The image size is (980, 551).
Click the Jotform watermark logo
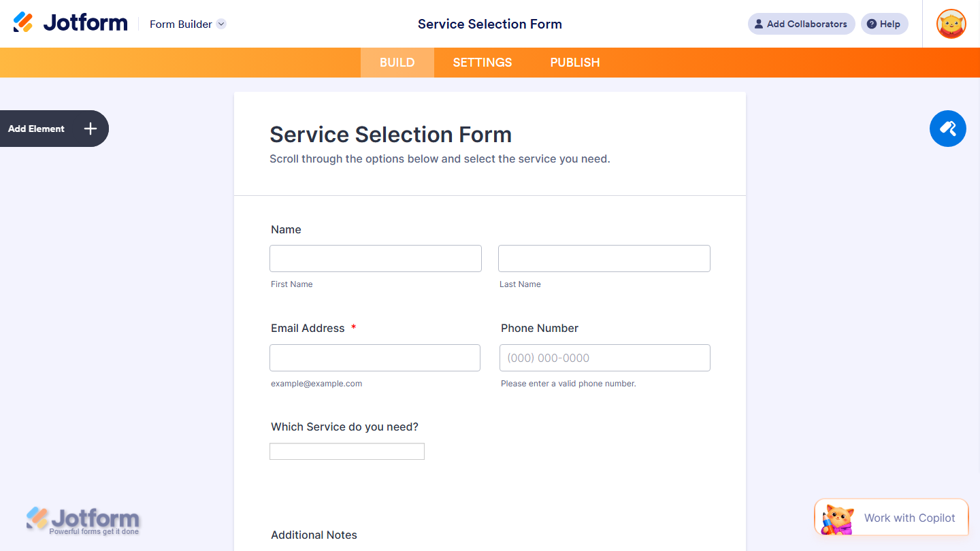pos(83,520)
